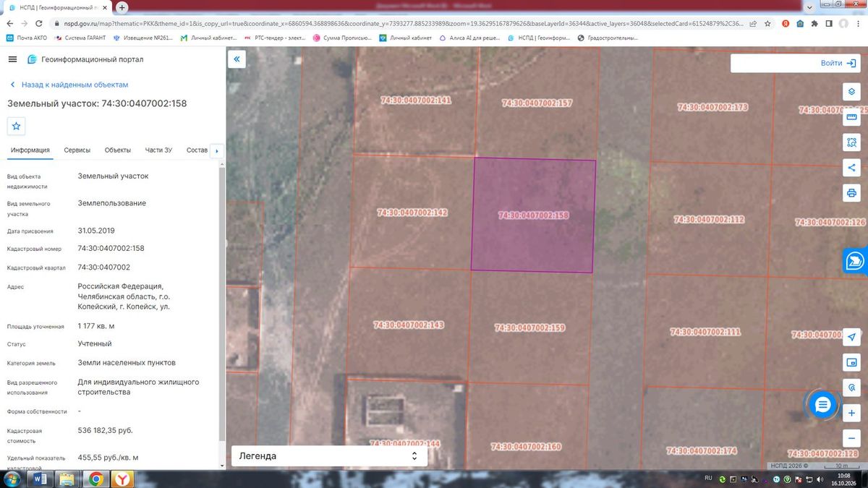The height and width of the screenshot is (488, 868).
Task: Select parcel 74:30:0407002:142 on map
Action: [x=412, y=213]
